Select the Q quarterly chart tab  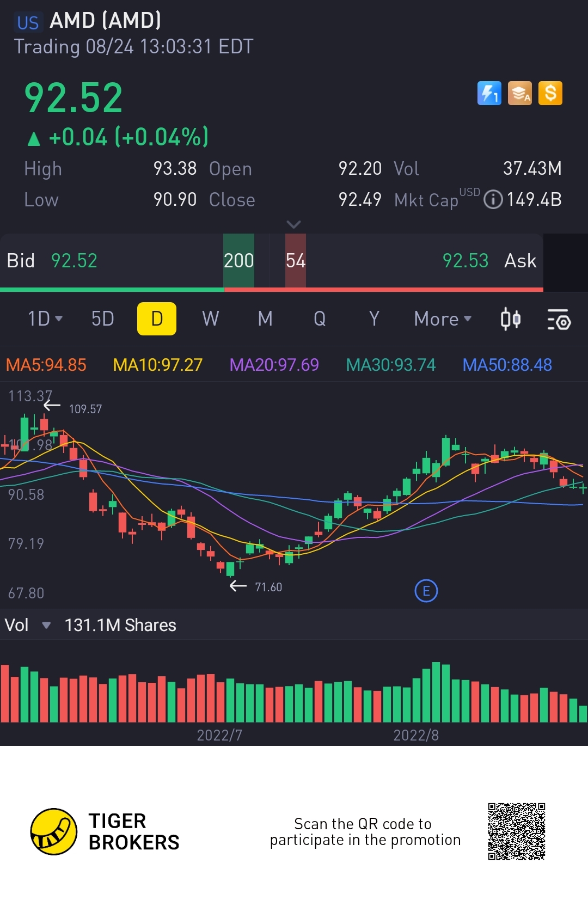pos(320,319)
